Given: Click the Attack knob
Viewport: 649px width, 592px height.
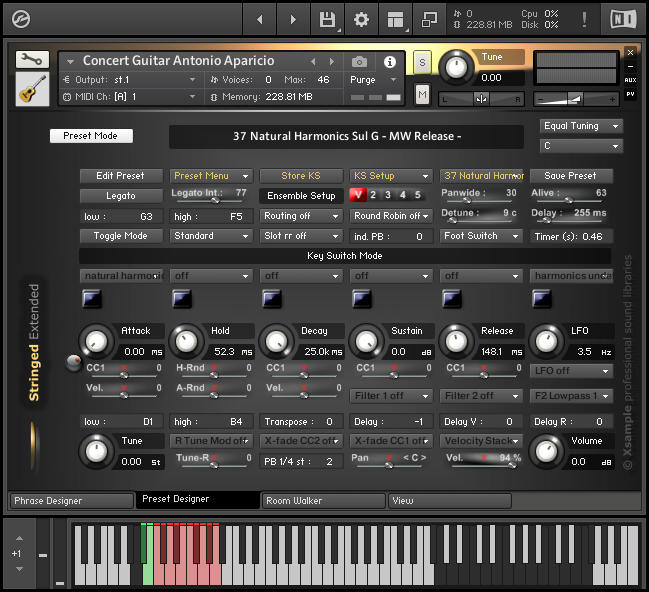Looking at the screenshot, I should [x=96, y=342].
